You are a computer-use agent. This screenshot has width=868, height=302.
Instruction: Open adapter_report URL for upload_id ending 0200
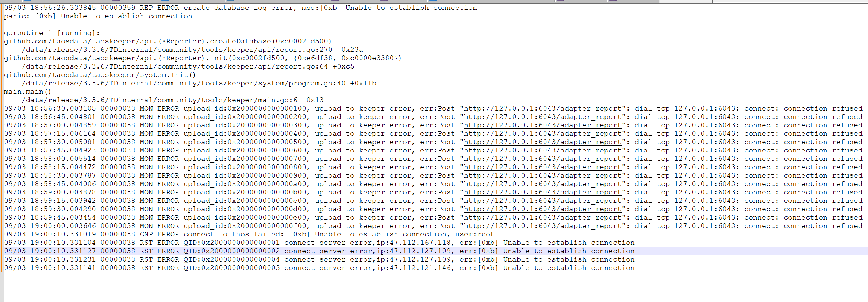tap(542, 117)
